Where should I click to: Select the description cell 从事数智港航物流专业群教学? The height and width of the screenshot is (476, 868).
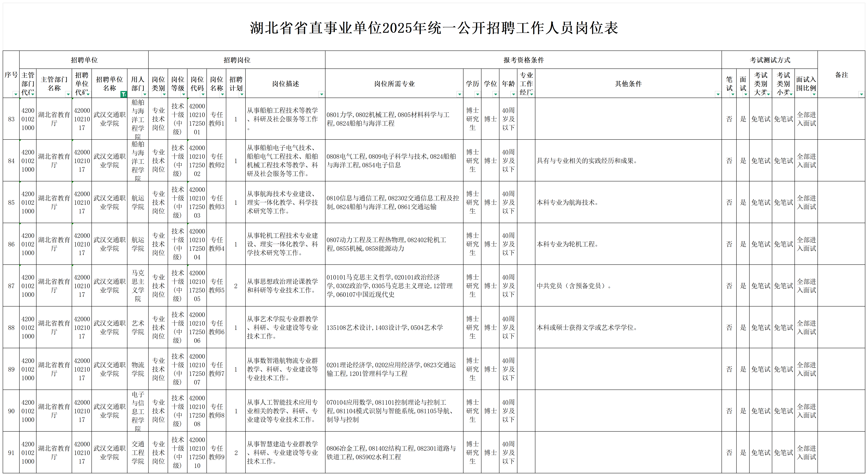click(285, 369)
